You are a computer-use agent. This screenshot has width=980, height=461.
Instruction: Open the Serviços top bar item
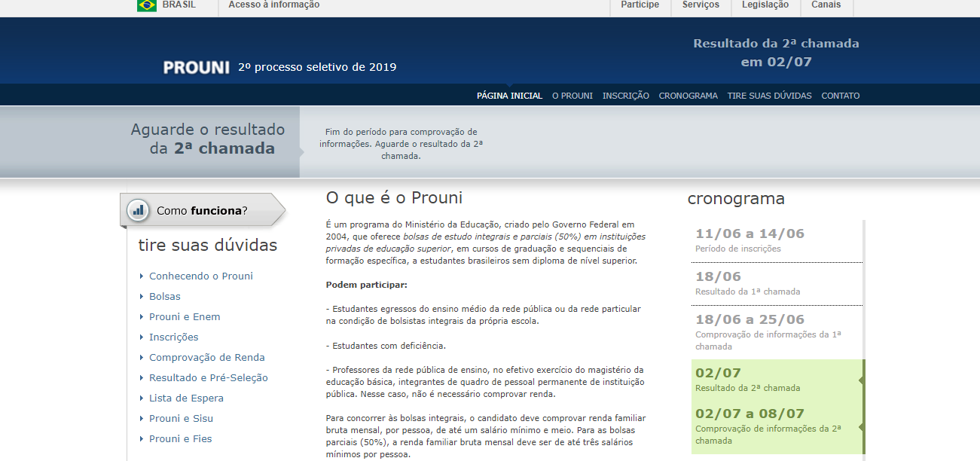701,5
